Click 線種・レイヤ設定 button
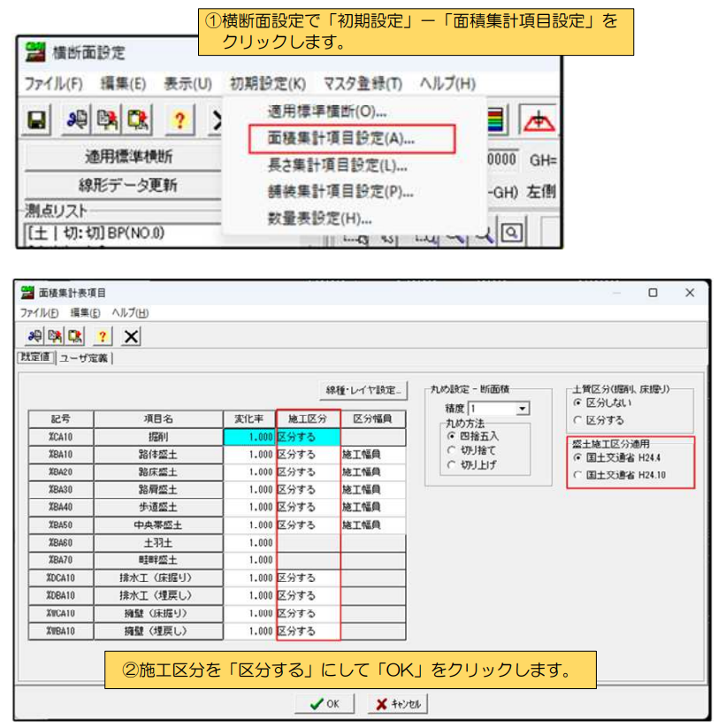Viewport: 718px width, 728px height. click(x=363, y=390)
